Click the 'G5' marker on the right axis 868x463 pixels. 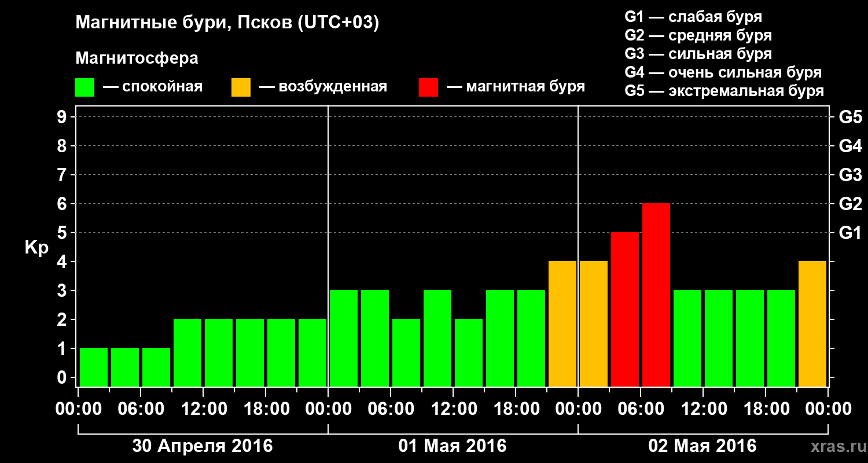point(850,117)
